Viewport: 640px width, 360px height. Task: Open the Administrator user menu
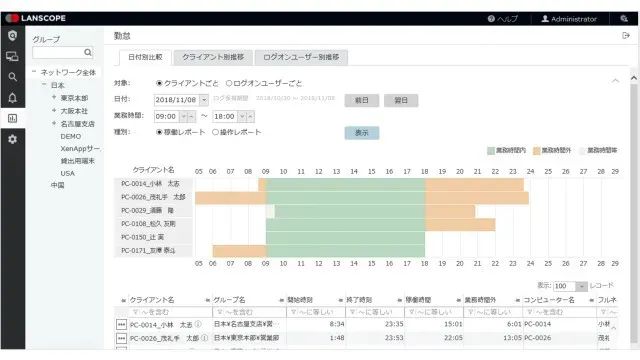(x=569, y=19)
